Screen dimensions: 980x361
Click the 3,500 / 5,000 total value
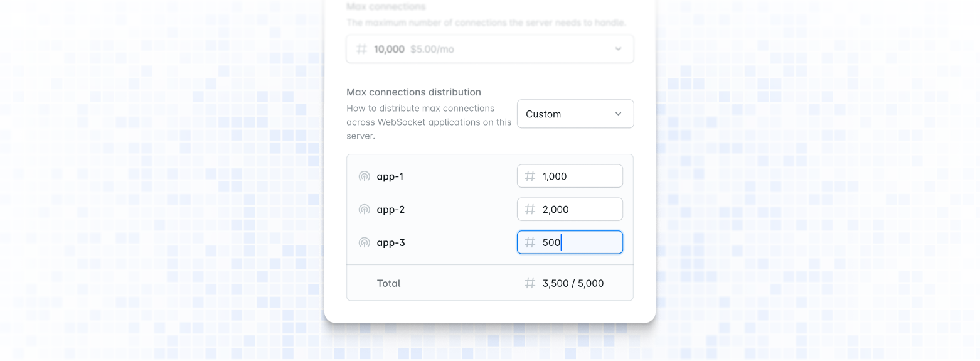pos(573,284)
